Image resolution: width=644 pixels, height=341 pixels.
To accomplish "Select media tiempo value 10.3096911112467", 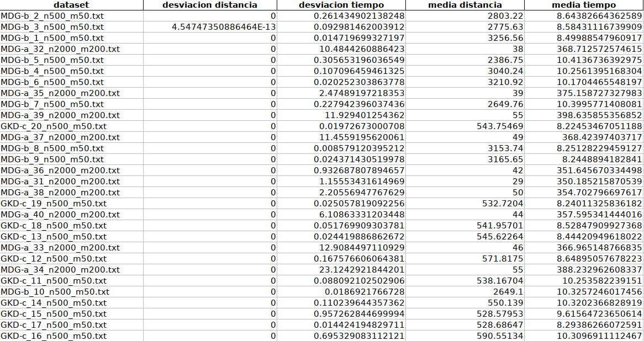I will click(x=599, y=336).
